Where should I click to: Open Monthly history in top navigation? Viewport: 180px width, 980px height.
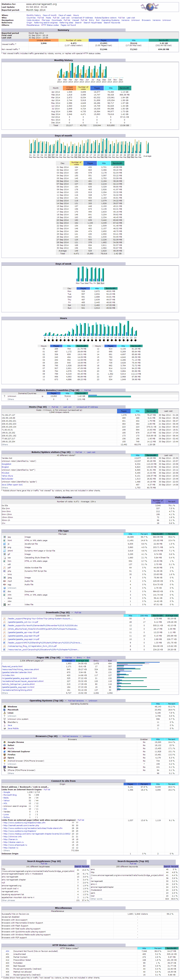[x=33, y=16]
